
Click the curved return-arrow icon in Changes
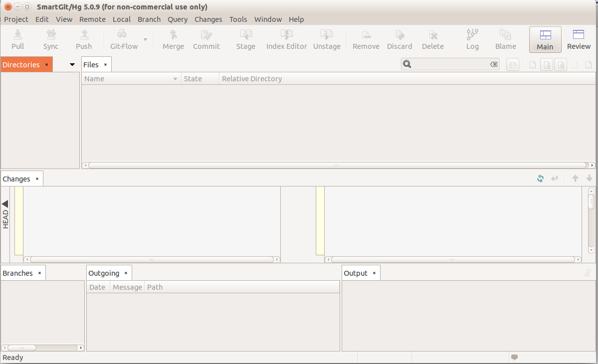click(555, 179)
